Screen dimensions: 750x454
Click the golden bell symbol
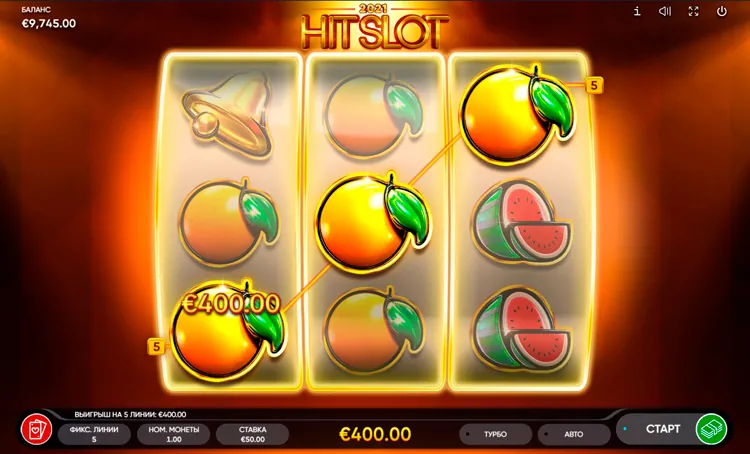pos(229,114)
